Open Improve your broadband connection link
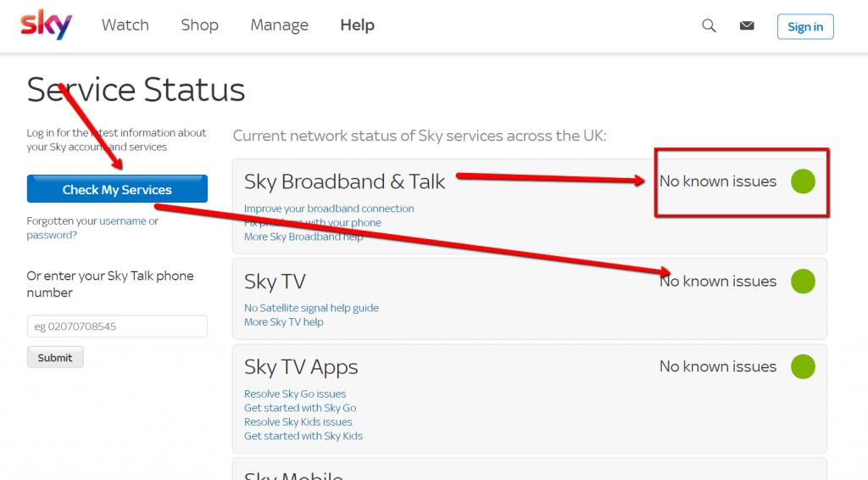 click(329, 208)
